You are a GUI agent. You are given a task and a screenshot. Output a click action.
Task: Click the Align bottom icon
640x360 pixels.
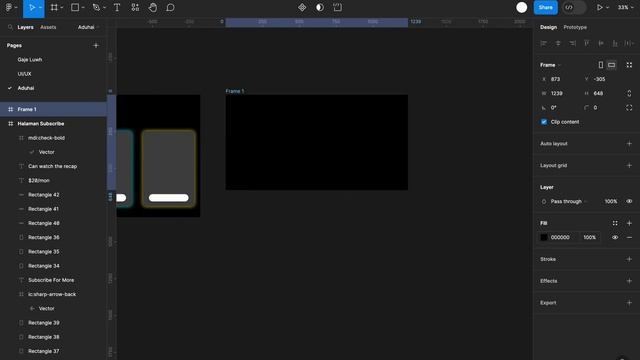[615, 43]
